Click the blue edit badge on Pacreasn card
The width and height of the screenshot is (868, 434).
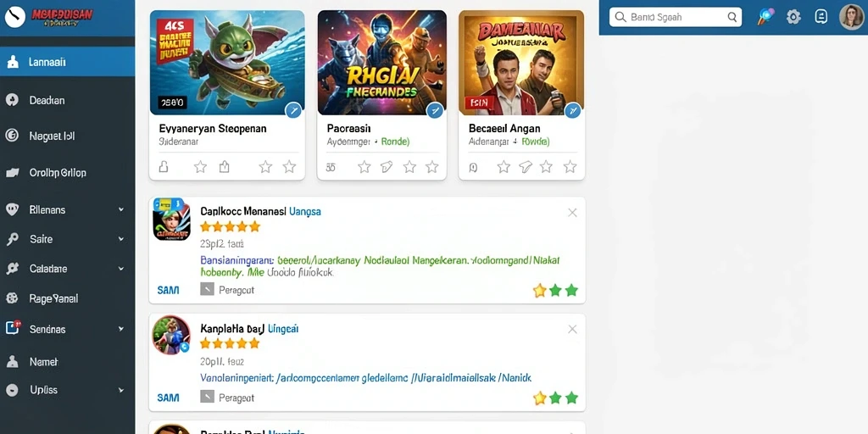(435, 111)
